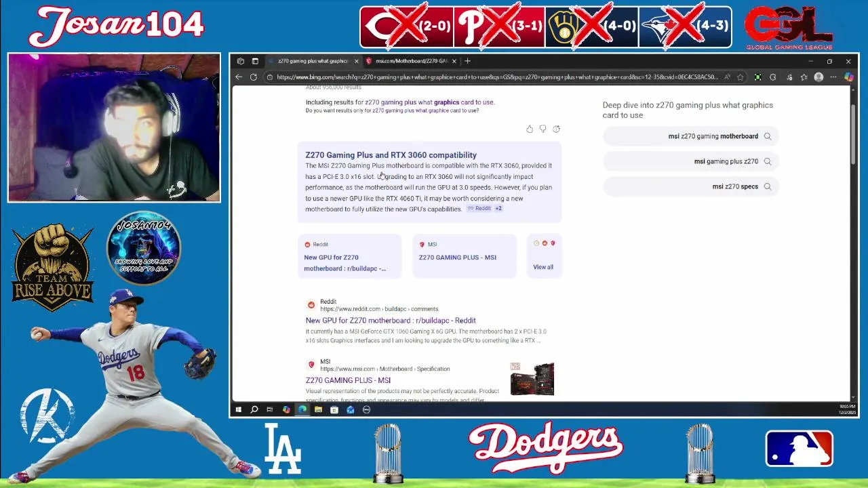Search only for z270 gaming plus graphice card
The width and height of the screenshot is (868, 488).
426,110
